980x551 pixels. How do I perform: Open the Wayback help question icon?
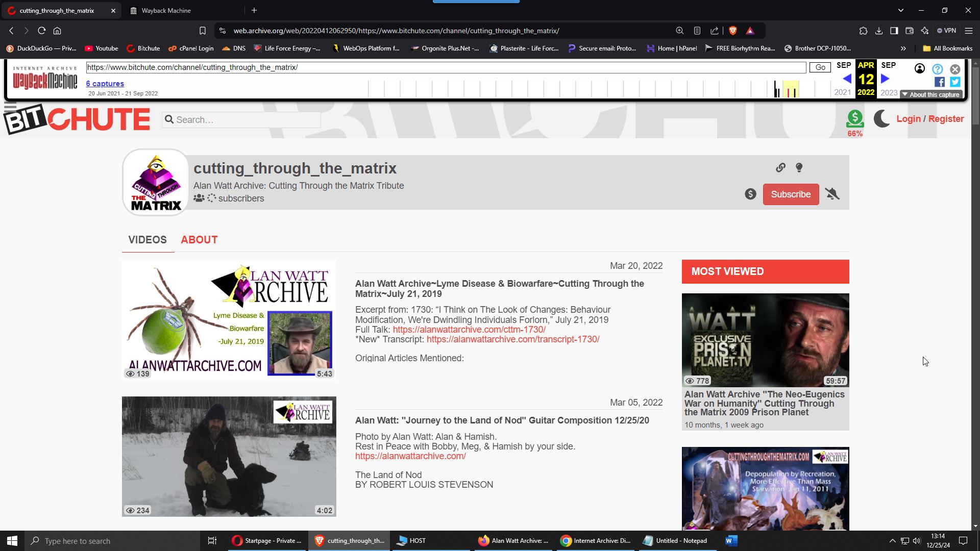pos(938,69)
